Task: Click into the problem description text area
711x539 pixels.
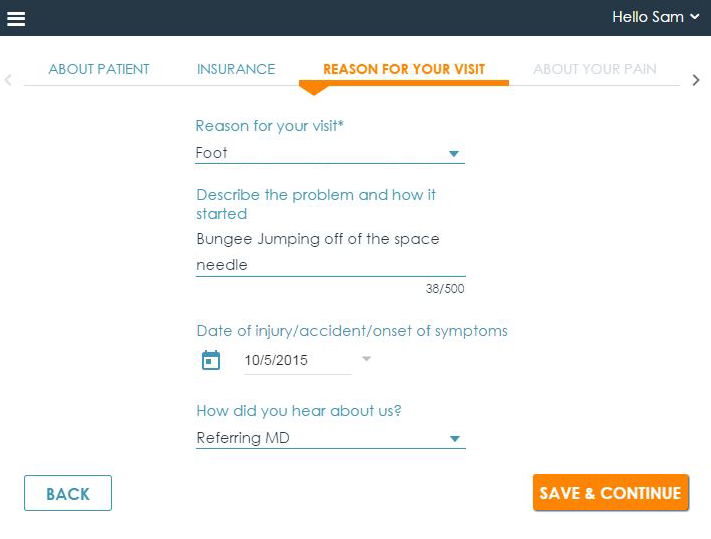Action: [x=330, y=252]
